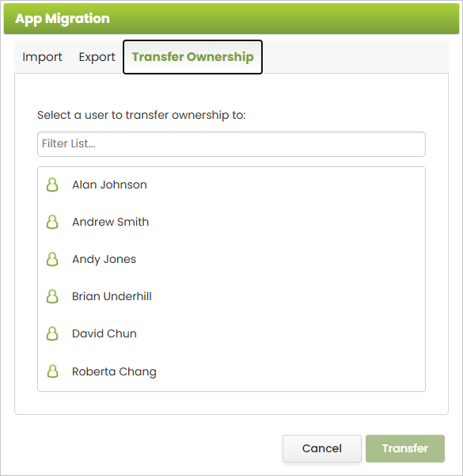Switch to the Import tab
The image size is (463, 476).
[x=42, y=57]
